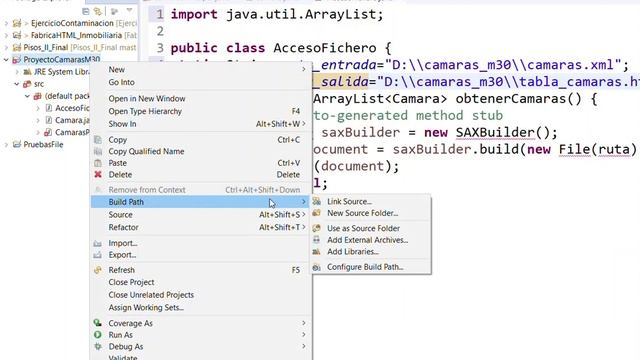Image resolution: width=640 pixels, height=360 pixels.
Task: Expand the FabricaHTML_Inmobiliaria project
Action: coord(6,36)
